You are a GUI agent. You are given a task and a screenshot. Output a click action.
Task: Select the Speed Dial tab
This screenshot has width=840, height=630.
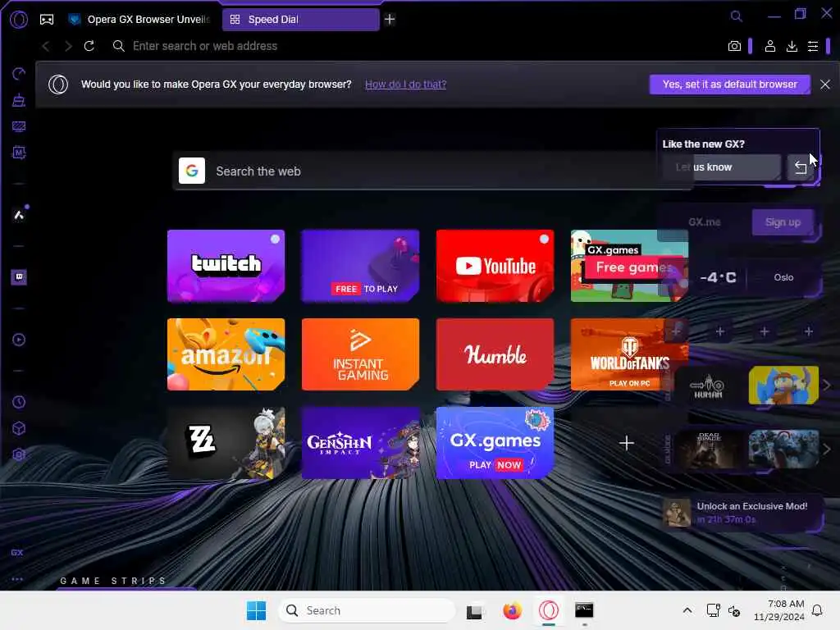click(300, 20)
